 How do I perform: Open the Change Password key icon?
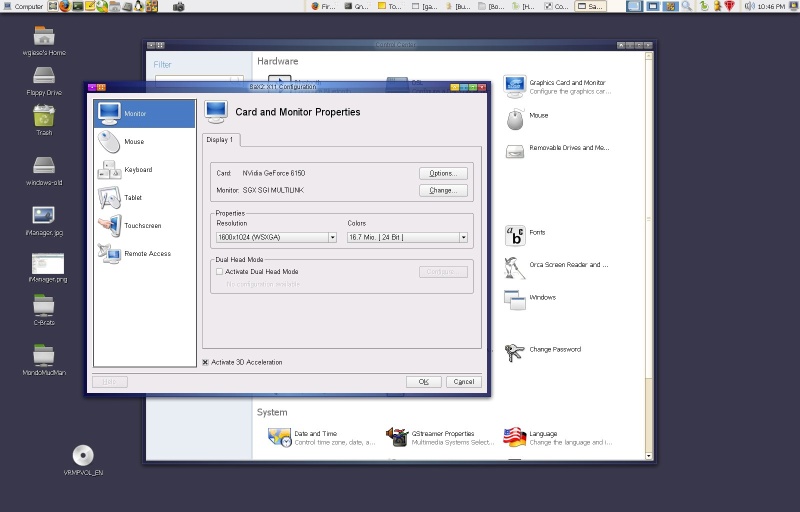(x=514, y=352)
